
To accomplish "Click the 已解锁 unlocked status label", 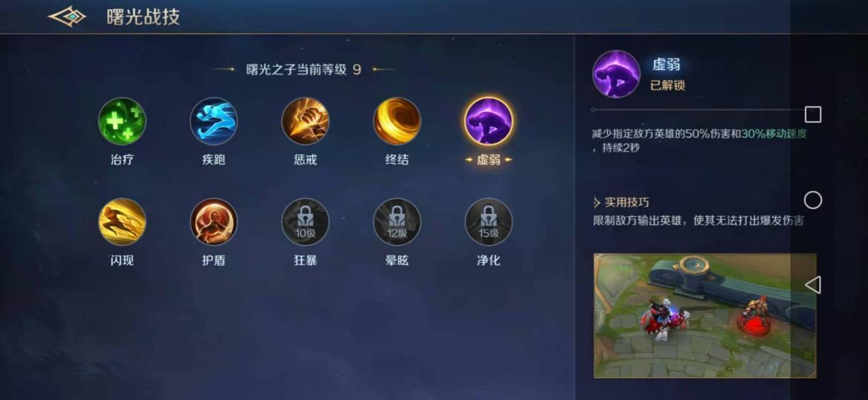I will pos(667,86).
